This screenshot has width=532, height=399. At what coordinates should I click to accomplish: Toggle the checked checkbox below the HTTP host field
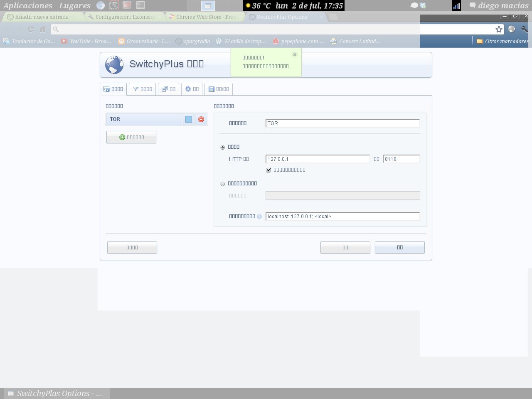pyautogui.click(x=268, y=170)
